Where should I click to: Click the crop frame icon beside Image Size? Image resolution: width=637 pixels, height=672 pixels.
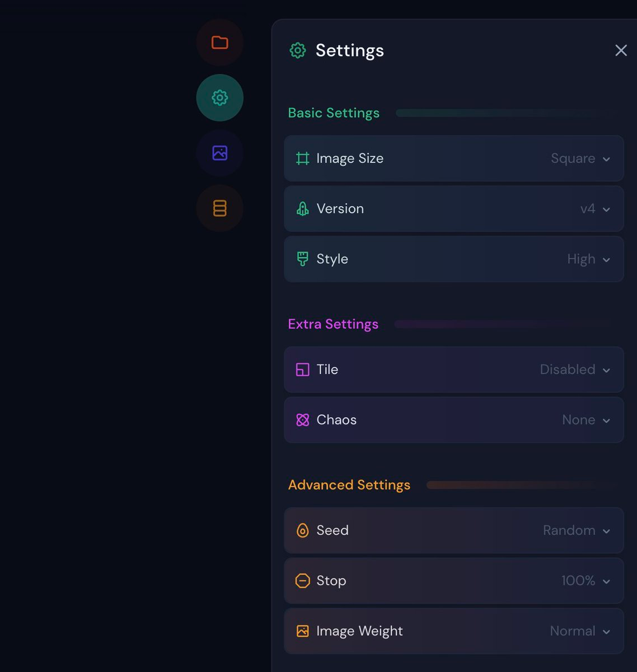[302, 158]
